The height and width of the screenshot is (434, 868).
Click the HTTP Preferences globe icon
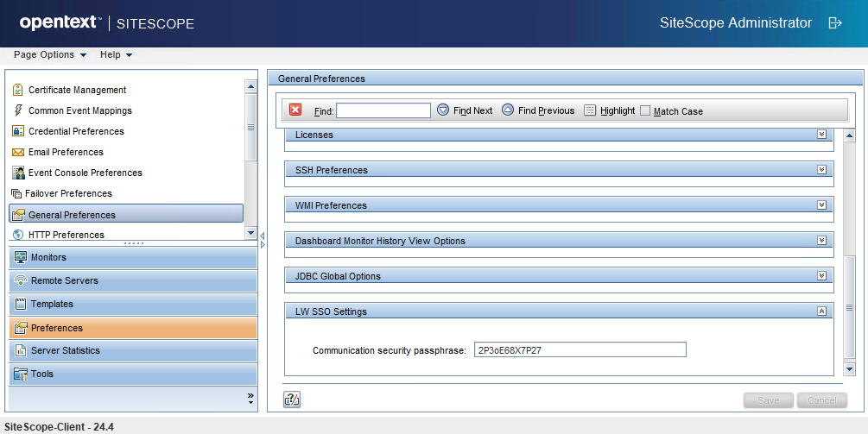[18, 235]
